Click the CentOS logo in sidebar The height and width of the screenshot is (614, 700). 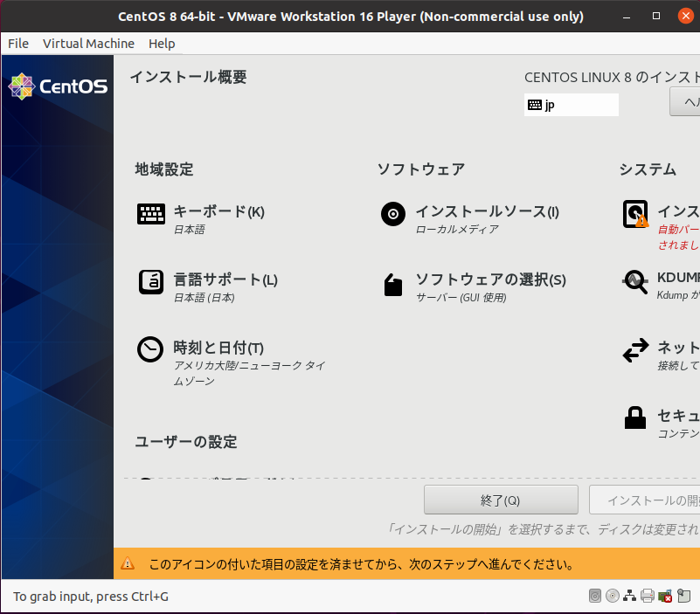click(58, 86)
